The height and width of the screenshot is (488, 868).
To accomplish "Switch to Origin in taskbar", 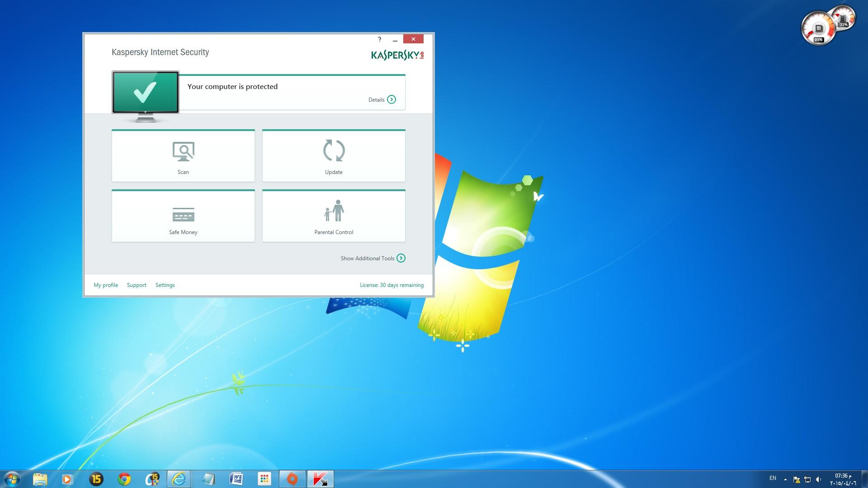I will (292, 479).
